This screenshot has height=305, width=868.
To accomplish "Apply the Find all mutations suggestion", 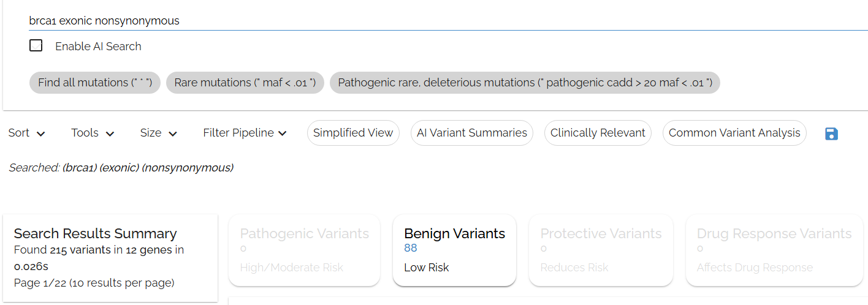I will tap(95, 83).
